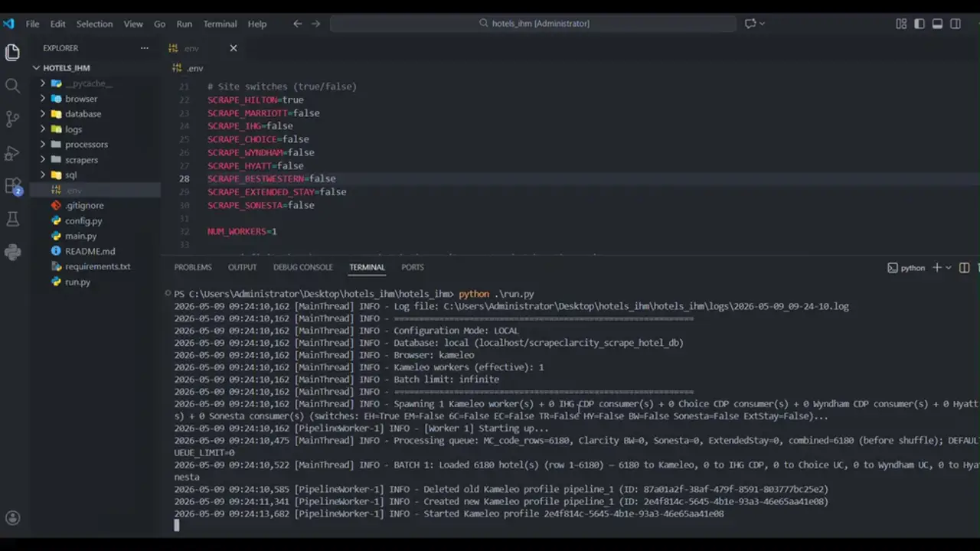Click the hotels_ihm command center search box
Screen dimensions: 980x551
pyautogui.click(x=534, y=24)
